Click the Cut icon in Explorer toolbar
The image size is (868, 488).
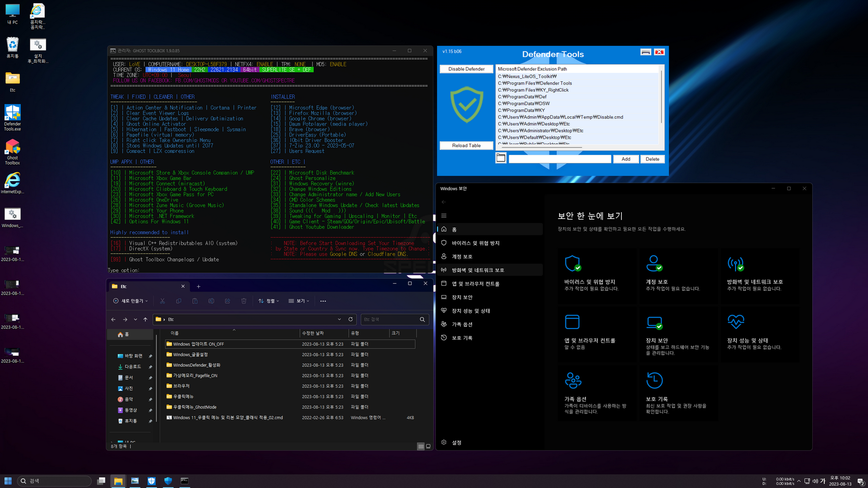point(162,301)
